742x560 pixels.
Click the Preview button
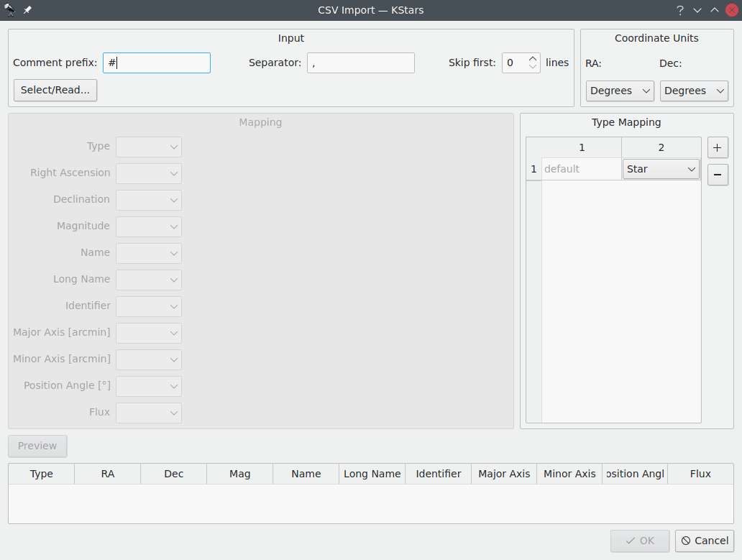37,446
